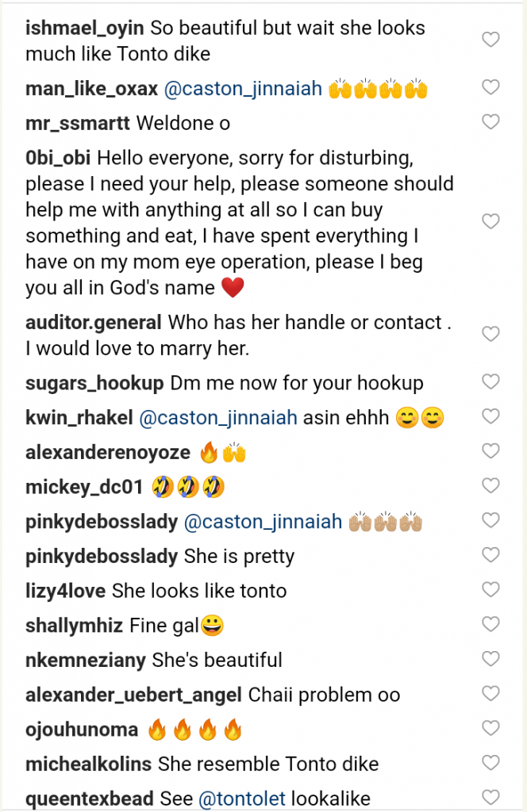Open the sugars_hookup user profile
The height and width of the screenshot is (812, 527).
(x=94, y=383)
